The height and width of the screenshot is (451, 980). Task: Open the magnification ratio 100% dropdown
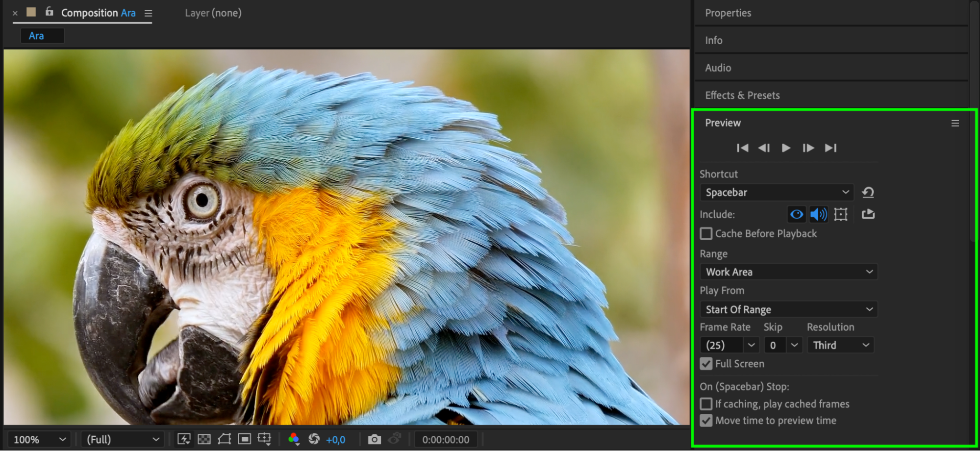[x=39, y=440]
